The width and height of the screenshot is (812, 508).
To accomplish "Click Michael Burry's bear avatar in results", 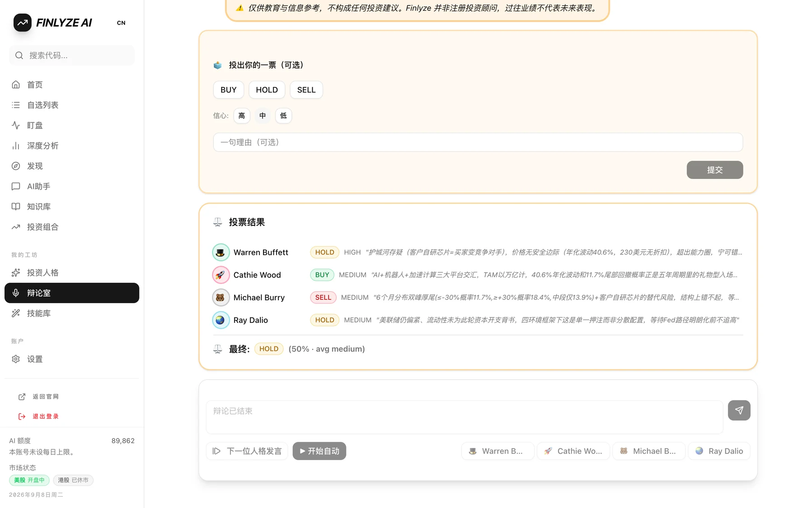I will [221, 298].
